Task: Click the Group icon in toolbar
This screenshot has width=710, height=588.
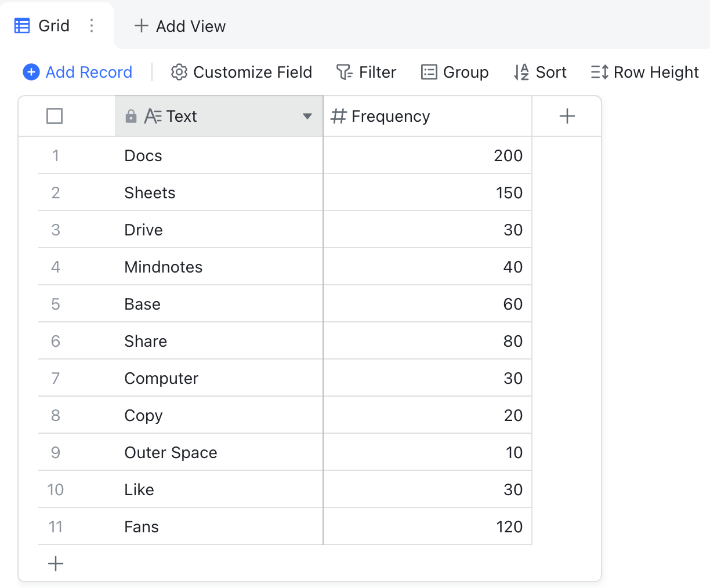Action: click(x=428, y=72)
